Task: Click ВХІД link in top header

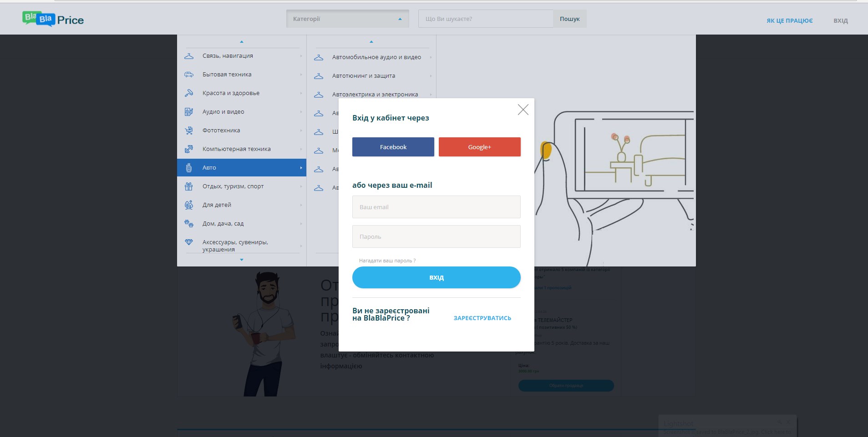Action: click(841, 21)
